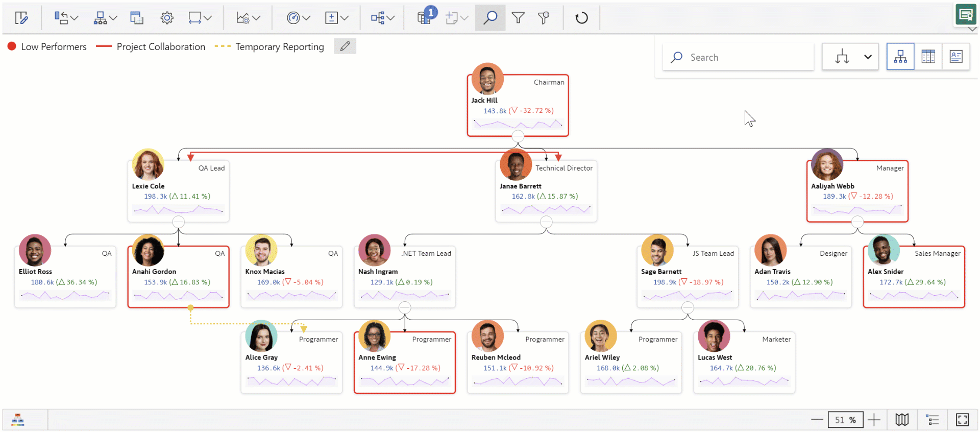Viewport: 980px width, 432px height.
Task: Click the fullscreen icon in the status bar
Action: pyautogui.click(x=962, y=420)
